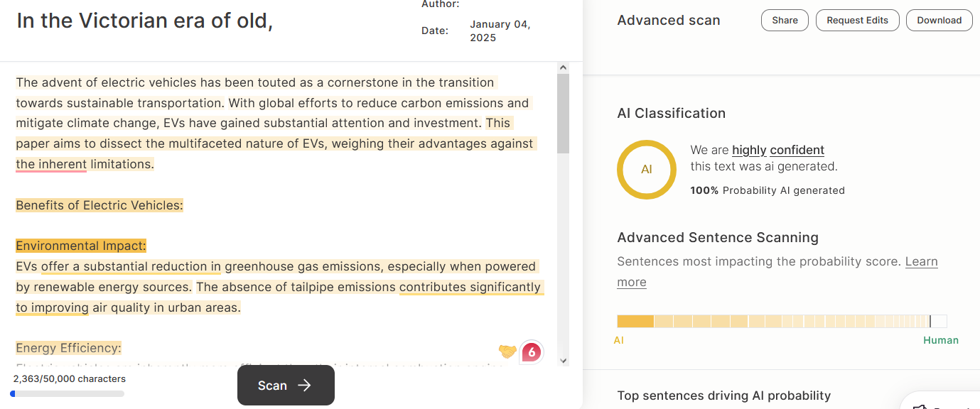The image size is (980, 409).
Task: Click the scroll down arrow in text panel
Action: point(564,361)
